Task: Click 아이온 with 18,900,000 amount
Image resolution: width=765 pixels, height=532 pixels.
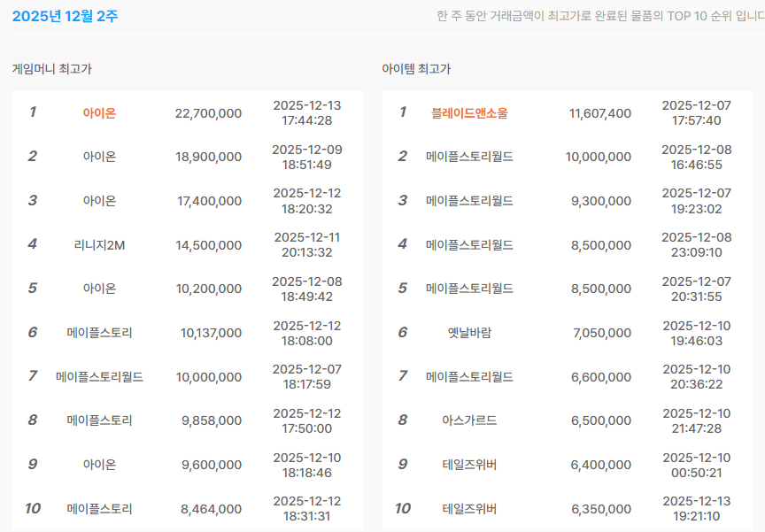Action: pos(99,157)
